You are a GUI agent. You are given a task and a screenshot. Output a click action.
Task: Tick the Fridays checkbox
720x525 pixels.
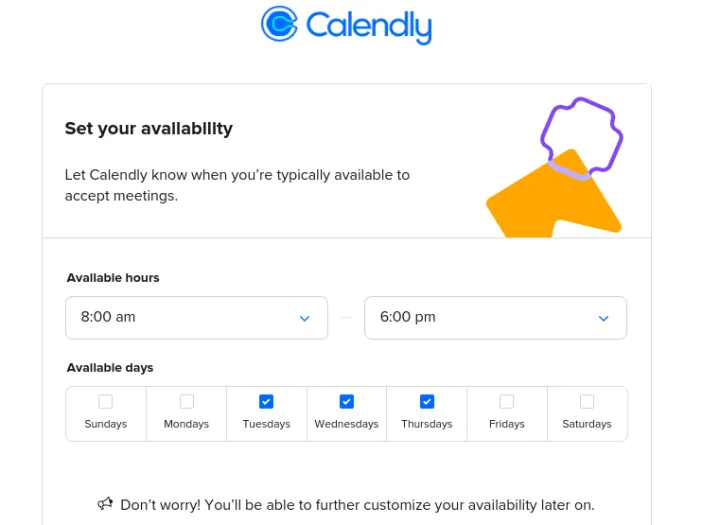(507, 402)
